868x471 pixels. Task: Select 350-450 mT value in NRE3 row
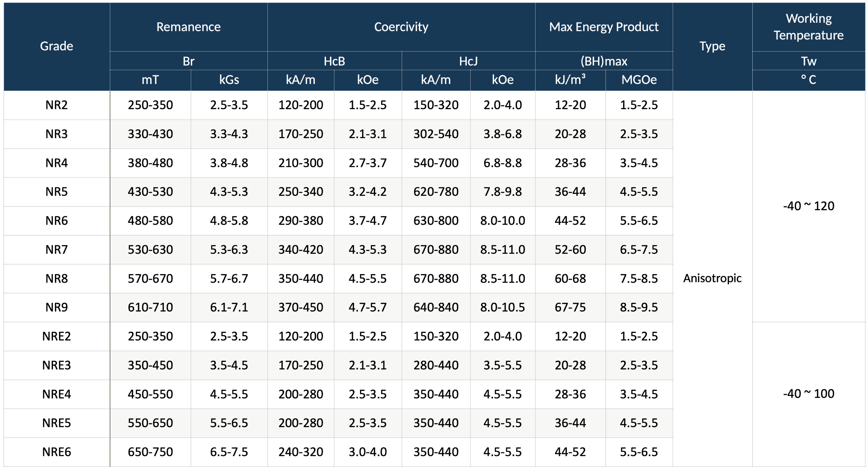coord(150,366)
